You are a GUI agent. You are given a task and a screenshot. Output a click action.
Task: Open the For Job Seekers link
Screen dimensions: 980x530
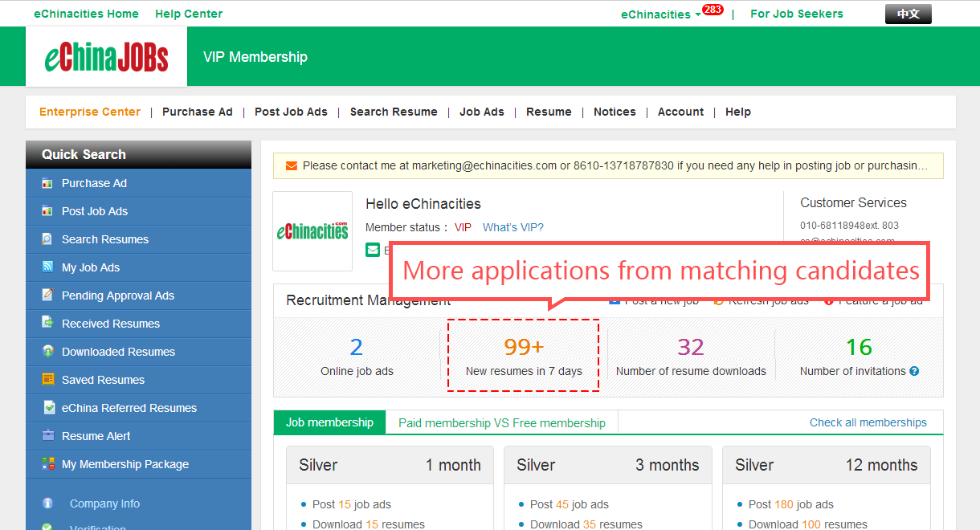point(796,14)
